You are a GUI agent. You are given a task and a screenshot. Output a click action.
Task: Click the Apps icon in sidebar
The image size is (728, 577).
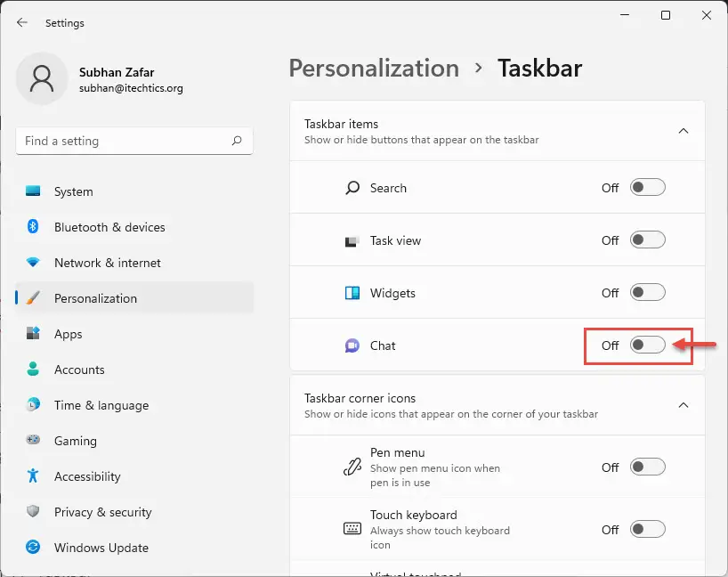[33, 334]
